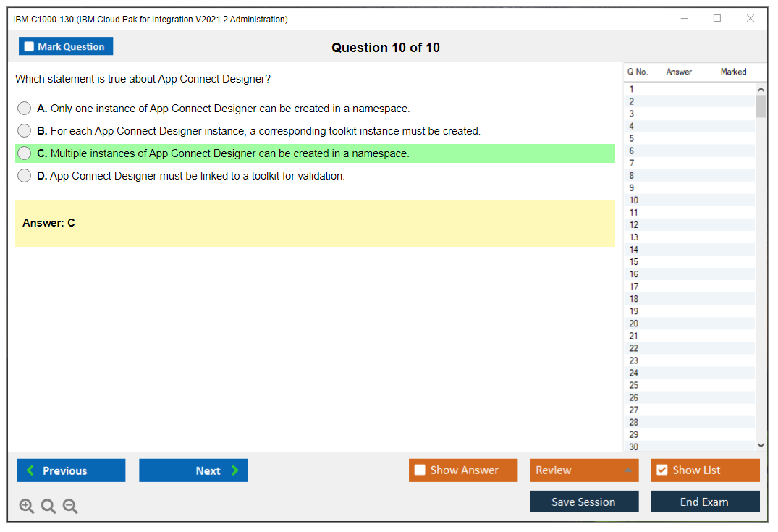Go to the Previous question
This screenshot has width=778, height=532.
pyautogui.click(x=71, y=470)
